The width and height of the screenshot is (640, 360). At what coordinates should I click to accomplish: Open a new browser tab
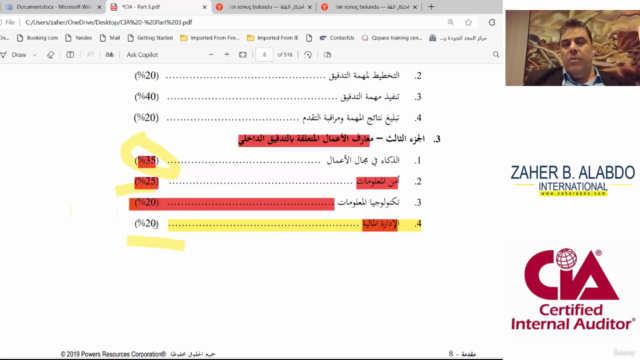(x=431, y=7)
